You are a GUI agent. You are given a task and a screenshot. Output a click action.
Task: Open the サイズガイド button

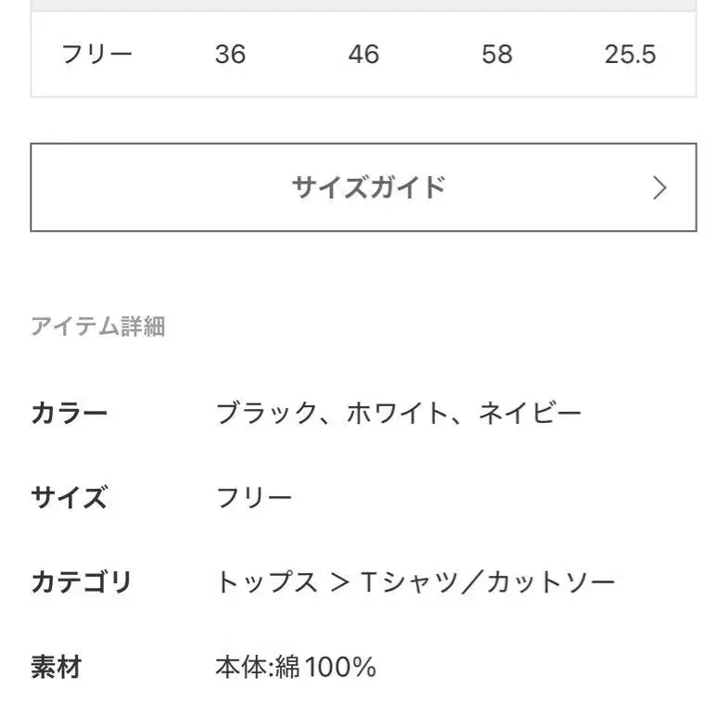(x=368, y=187)
